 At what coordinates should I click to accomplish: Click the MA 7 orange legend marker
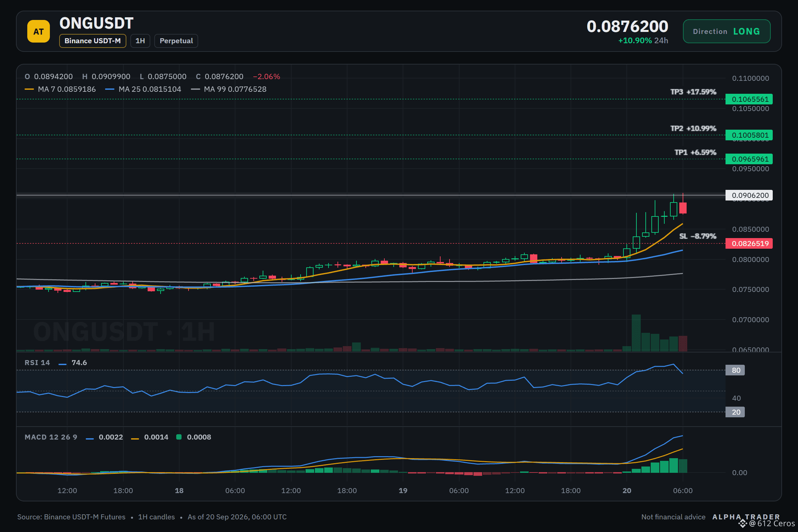tap(29, 89)
